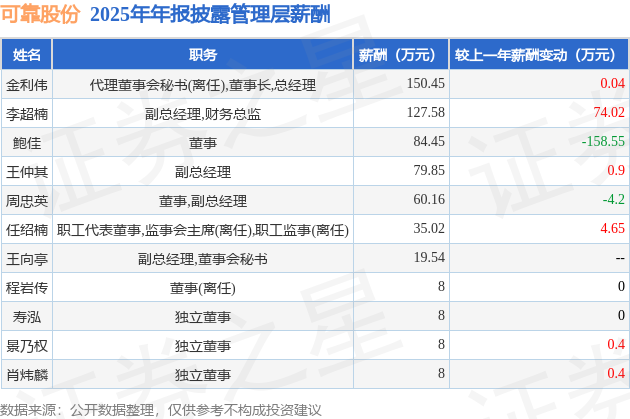The image size is (630, 419).
Task: Click the name 周忠英
Action: point(27,201)
